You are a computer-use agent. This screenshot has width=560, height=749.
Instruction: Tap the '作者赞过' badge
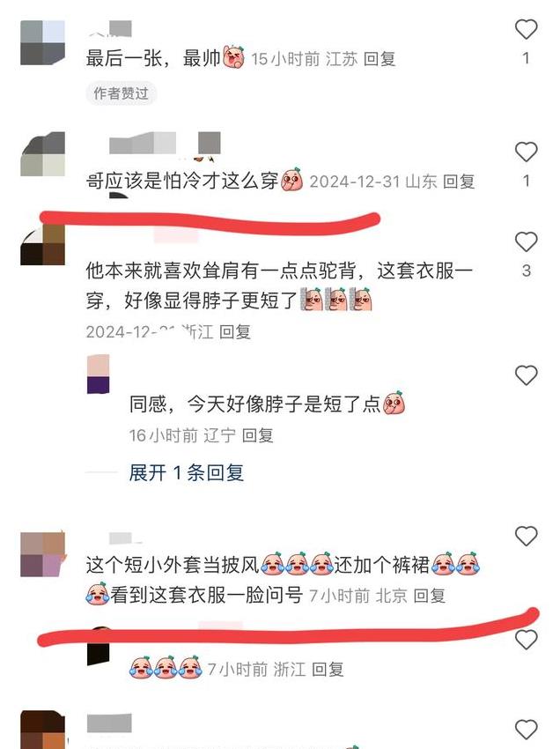pyautogui.click(x=122, y=93)
